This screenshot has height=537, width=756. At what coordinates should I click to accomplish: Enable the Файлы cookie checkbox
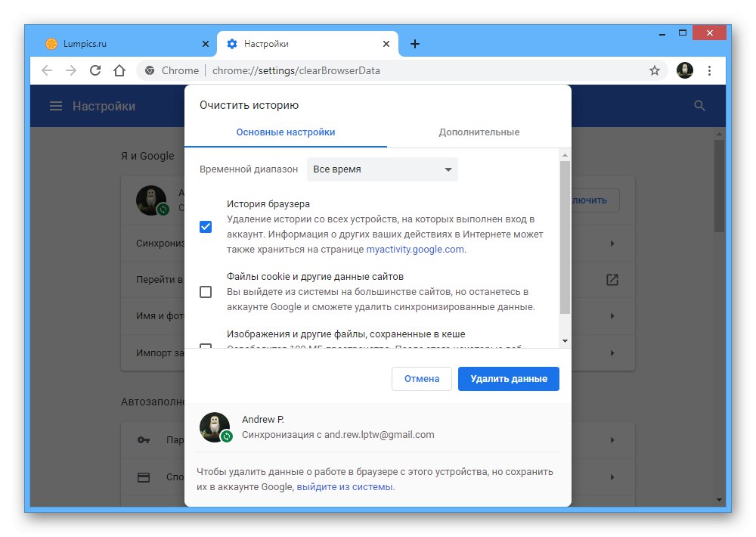(206, 293)
